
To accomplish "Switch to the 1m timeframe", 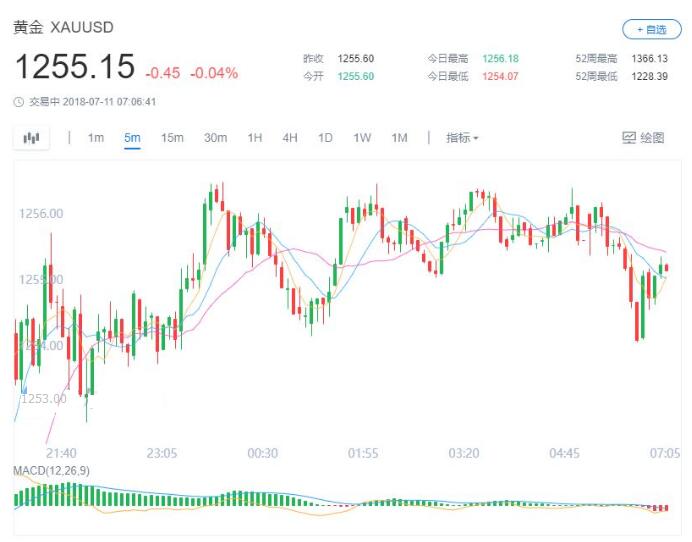I will tap(96, 138).
